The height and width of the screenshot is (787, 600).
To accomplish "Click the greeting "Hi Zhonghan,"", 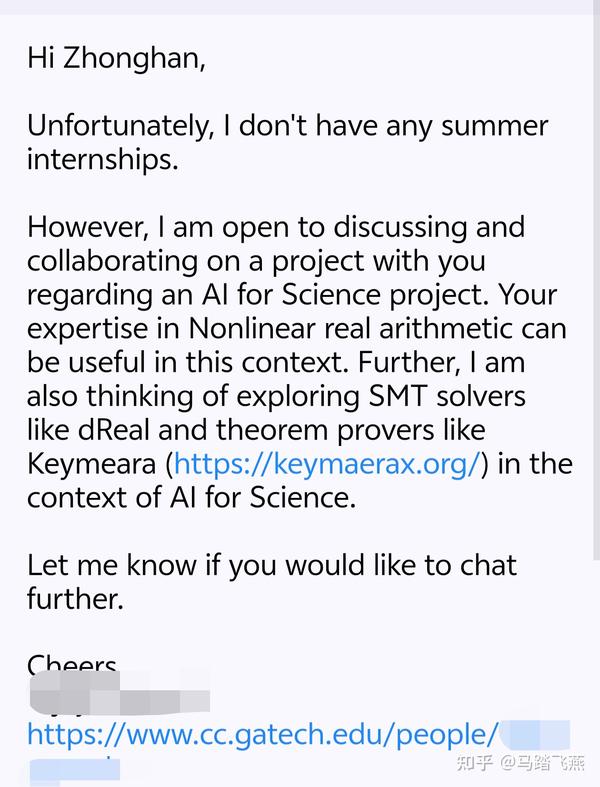I will tap(116, 58).
